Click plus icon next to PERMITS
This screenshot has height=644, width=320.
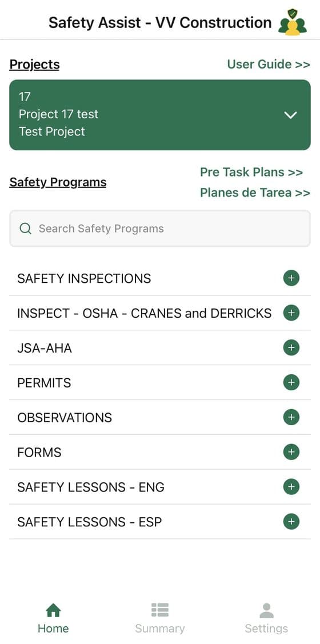[291, 382]
